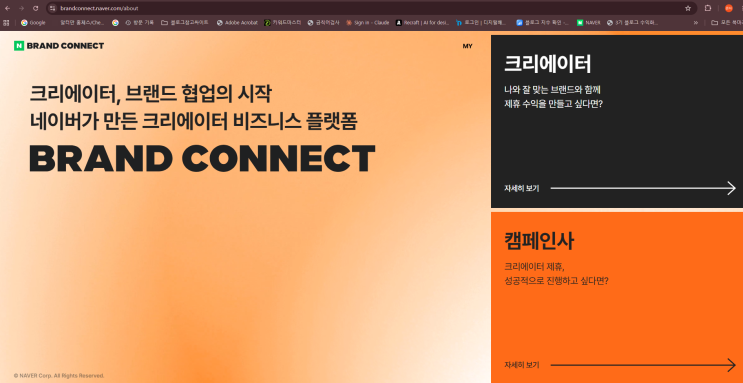Open the Chrome profile avatar
This screenshot has height=383, width=743.
729,9
